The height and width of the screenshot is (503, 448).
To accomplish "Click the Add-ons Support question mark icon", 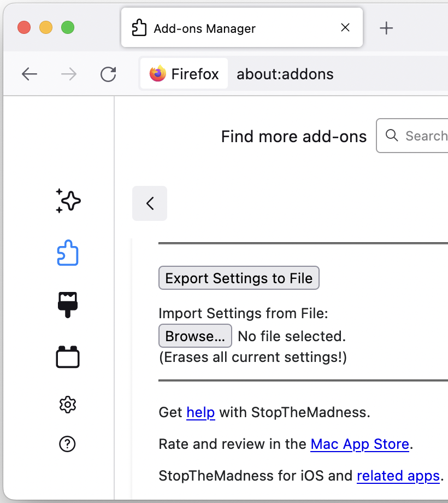I will (68, 444).
